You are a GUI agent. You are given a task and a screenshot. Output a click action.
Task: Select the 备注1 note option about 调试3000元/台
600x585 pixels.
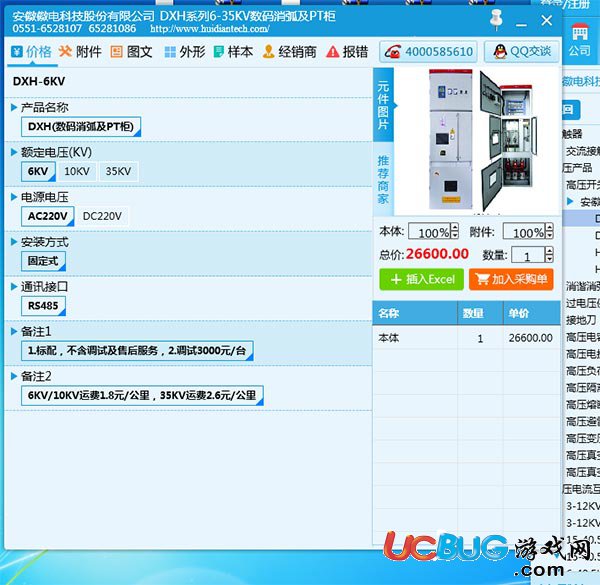pyautogui.click(x=137, y=350)
